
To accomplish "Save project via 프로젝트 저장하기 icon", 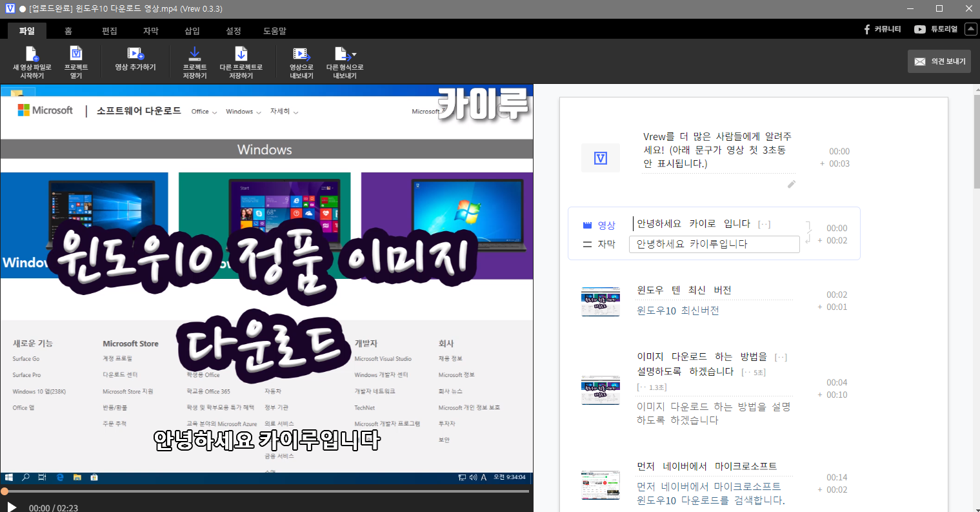I will 194,55.
